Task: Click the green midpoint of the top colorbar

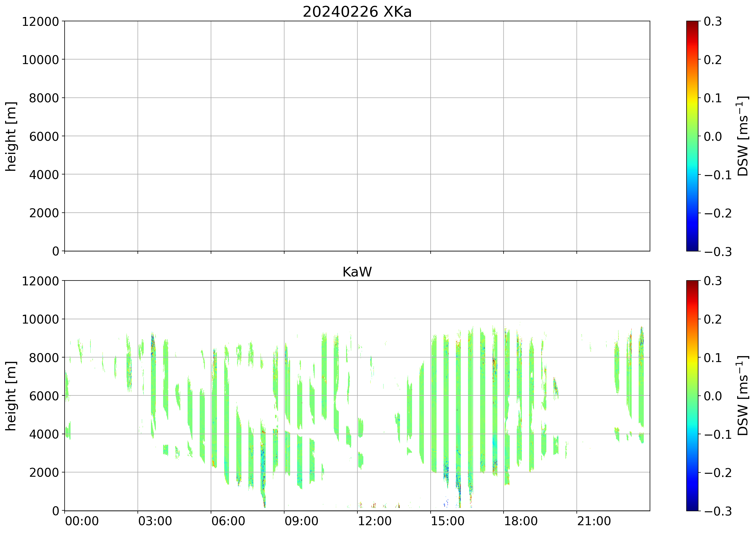Action: pos(692,136)
